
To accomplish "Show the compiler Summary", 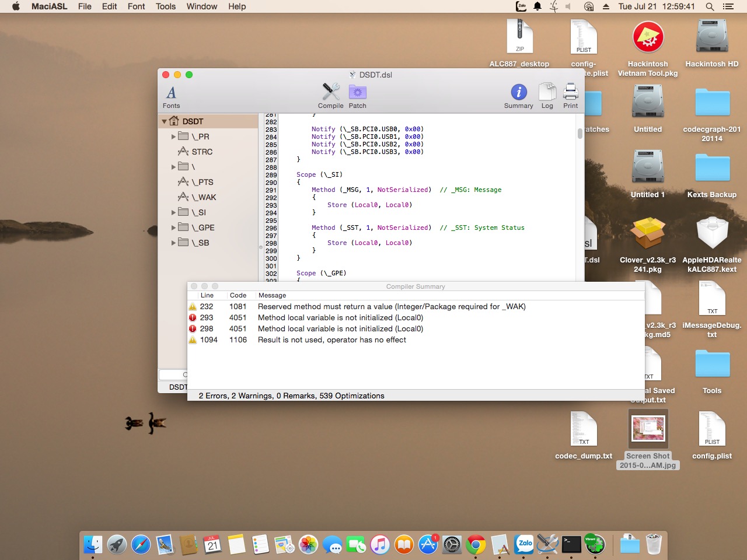I will [518, 96].
